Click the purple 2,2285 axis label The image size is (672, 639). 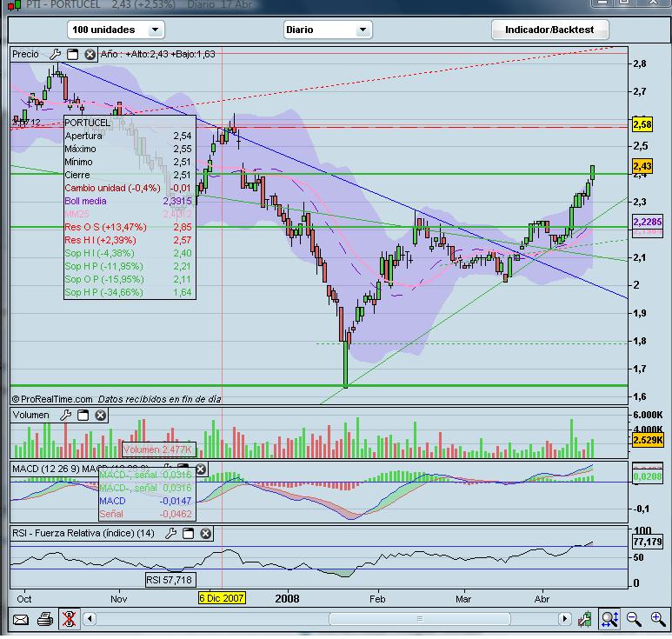648,222
